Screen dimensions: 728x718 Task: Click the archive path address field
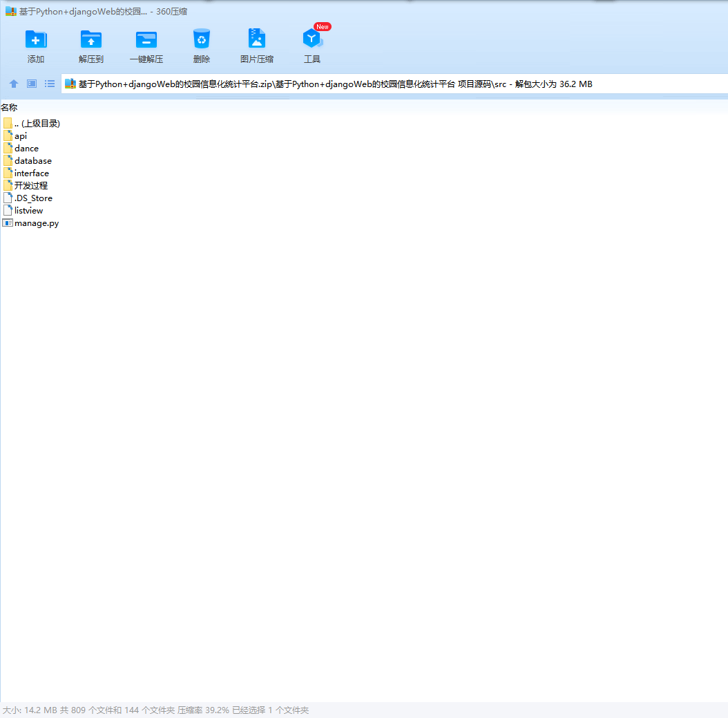[394, 84]
